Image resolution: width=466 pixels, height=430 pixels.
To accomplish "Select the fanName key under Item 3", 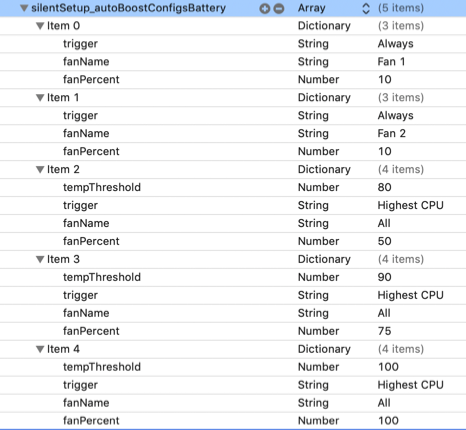I will coord(86,313).
